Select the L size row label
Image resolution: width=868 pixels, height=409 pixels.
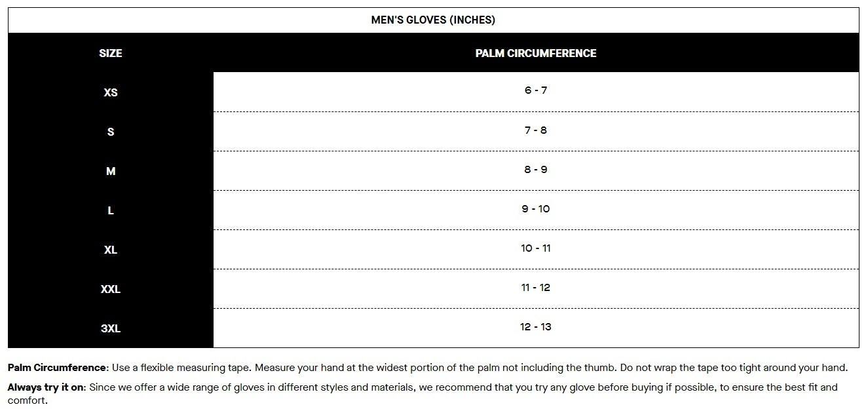point(110,210)
